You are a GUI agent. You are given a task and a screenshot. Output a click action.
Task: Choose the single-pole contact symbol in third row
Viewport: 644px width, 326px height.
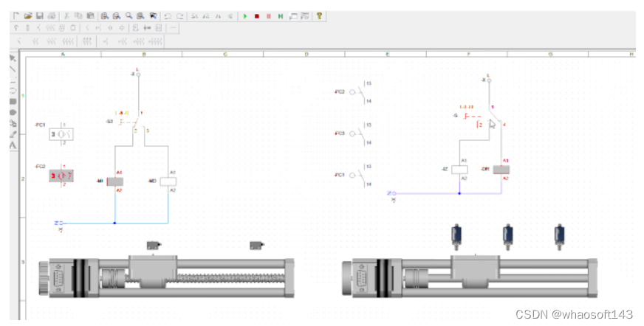(19, 41)
